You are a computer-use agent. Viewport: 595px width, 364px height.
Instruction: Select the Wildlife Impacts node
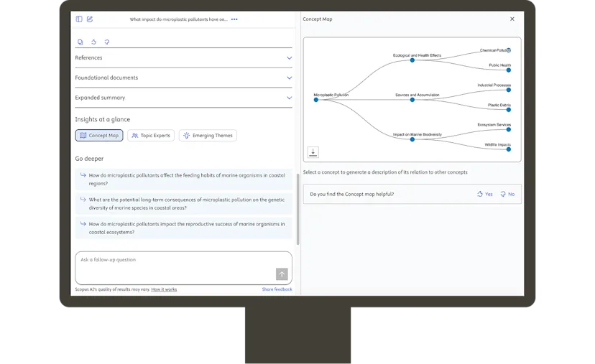point(509,149)
